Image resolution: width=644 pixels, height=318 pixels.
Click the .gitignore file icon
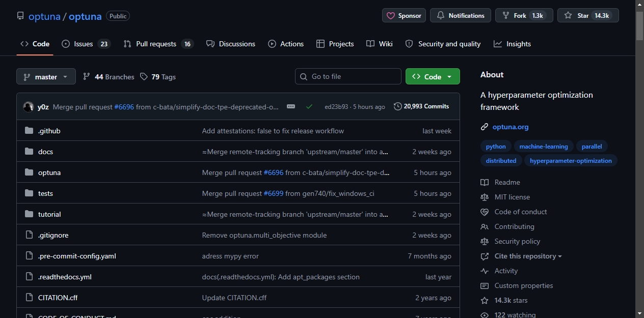(x=29, y=235)
